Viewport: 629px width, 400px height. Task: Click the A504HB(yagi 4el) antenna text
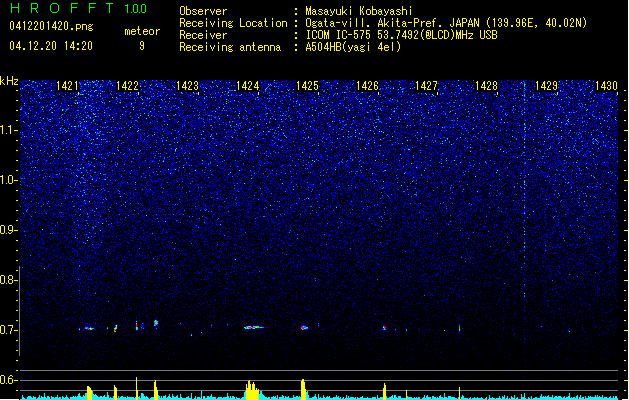click(353, 47)
